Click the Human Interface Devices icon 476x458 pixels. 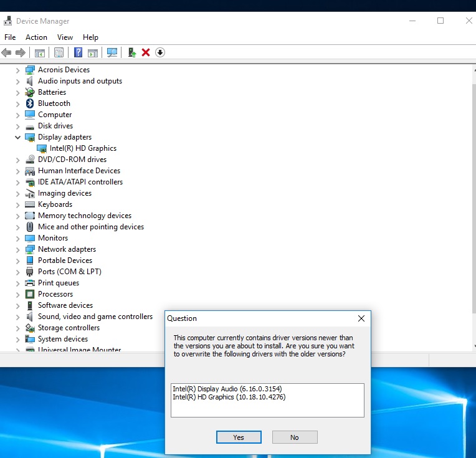tap(30, 171)
